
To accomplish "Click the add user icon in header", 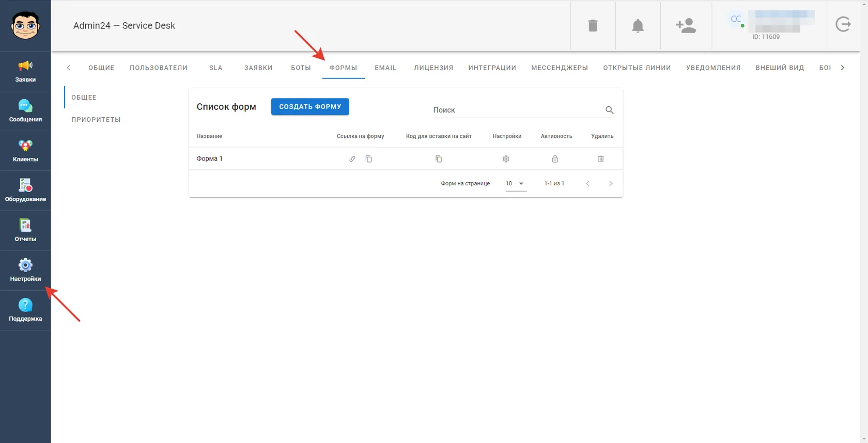I will click(x=686, y=26).
